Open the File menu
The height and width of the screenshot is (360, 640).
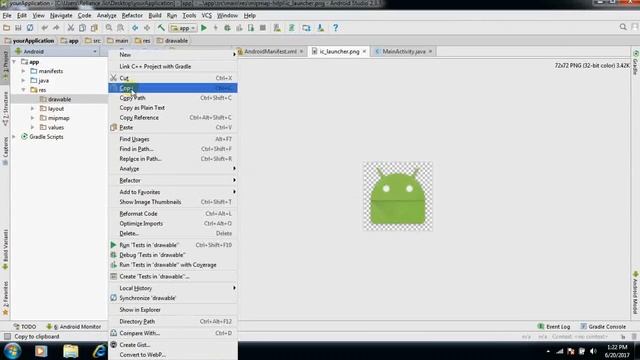(x=7, y=16)
